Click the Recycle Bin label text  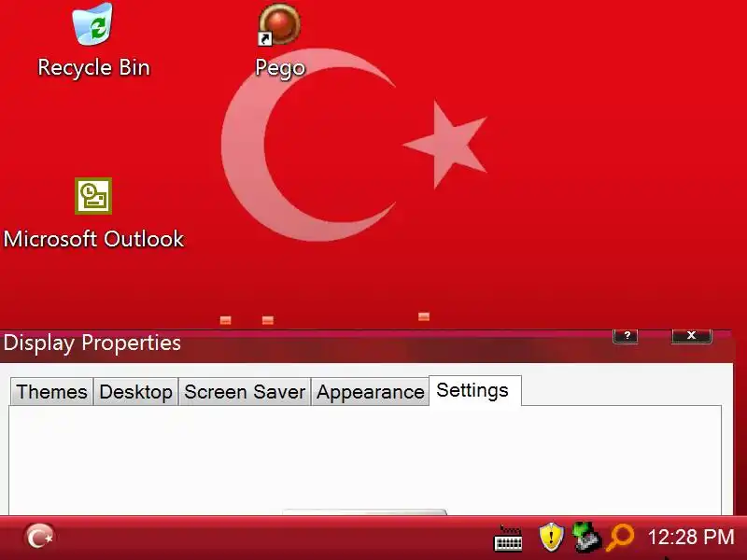point(94,67)
